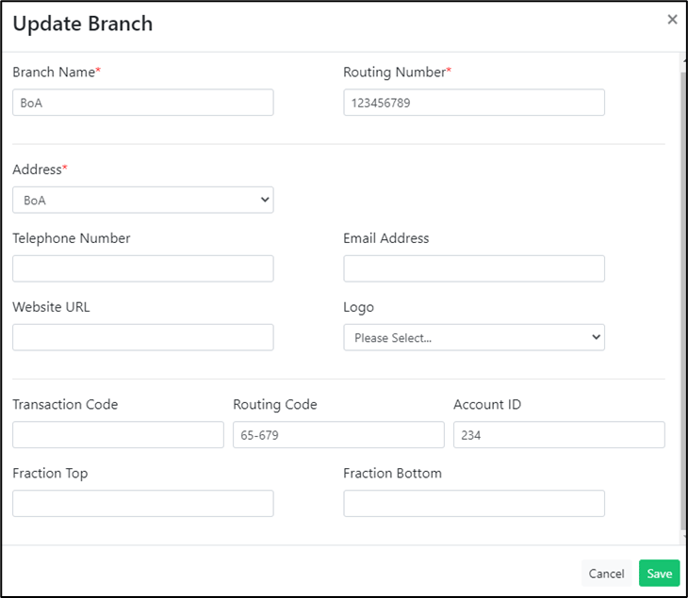This screenshot has width=688, height=598.
Task: Click the Routing Code field with 65-679
Action: tap(339, 435)
